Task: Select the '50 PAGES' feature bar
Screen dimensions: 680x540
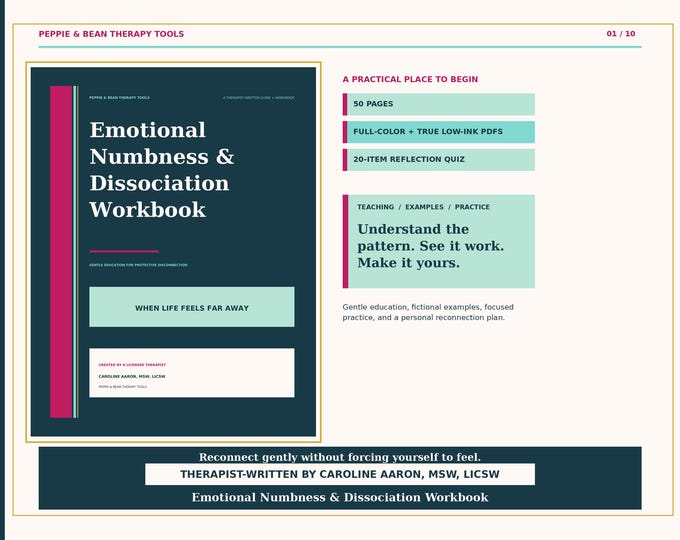Action: coord(438,104)
